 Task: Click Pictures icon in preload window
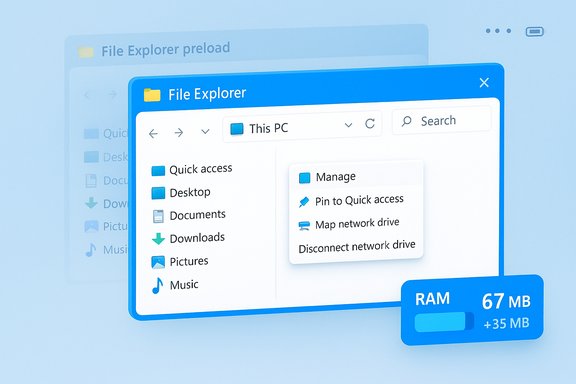[91, 226]
